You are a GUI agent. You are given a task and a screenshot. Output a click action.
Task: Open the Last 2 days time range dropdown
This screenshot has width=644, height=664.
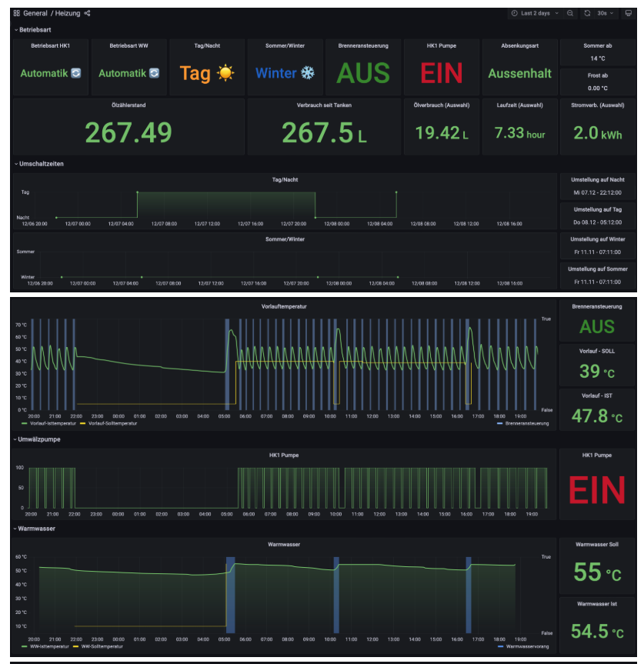(x=536, y=13)
